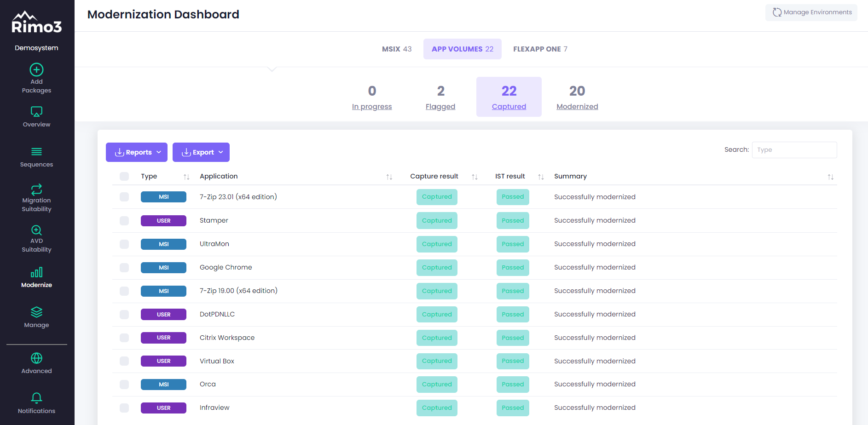This screenshot has height=425, width=868.
Task: Click the Rimo3 logo
Action: point(36,23)
